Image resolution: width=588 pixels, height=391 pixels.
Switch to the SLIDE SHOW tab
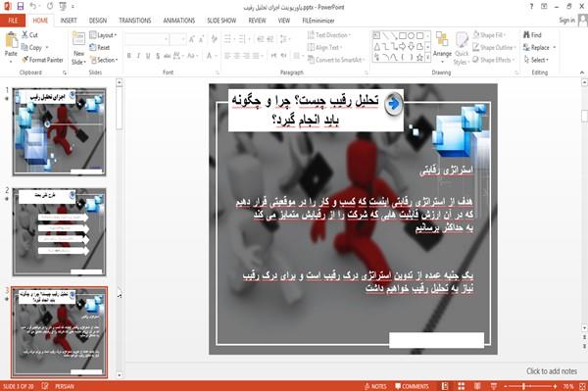click(221, 21)
